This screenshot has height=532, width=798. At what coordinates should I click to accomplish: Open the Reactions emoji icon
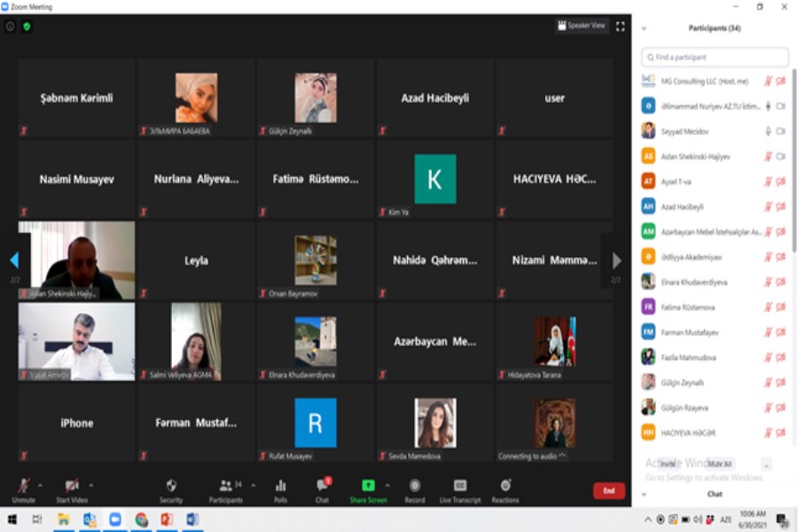click(x=505, y=485)
